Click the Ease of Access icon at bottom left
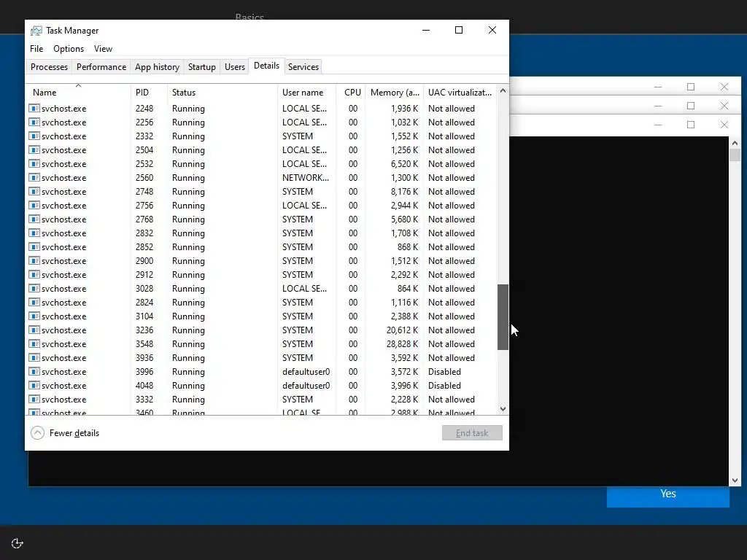This screenshot has height=560, width=747. coord(18,543)
